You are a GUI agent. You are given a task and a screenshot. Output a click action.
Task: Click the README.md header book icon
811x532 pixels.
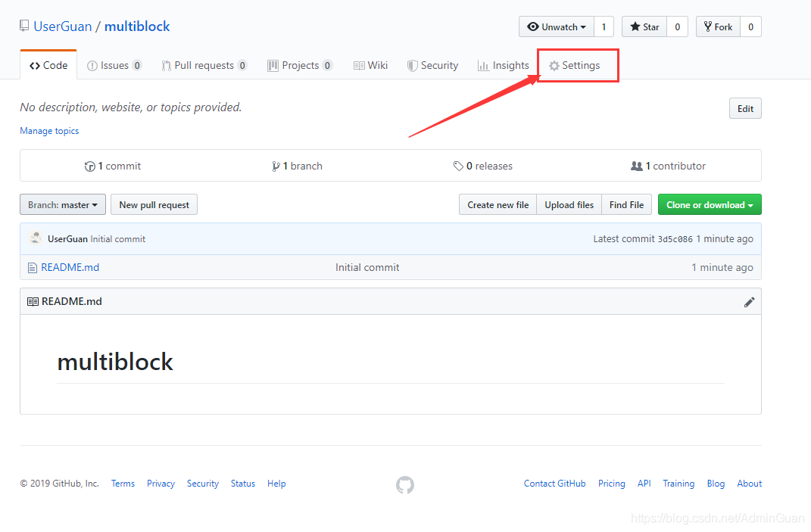coord(33,301)
